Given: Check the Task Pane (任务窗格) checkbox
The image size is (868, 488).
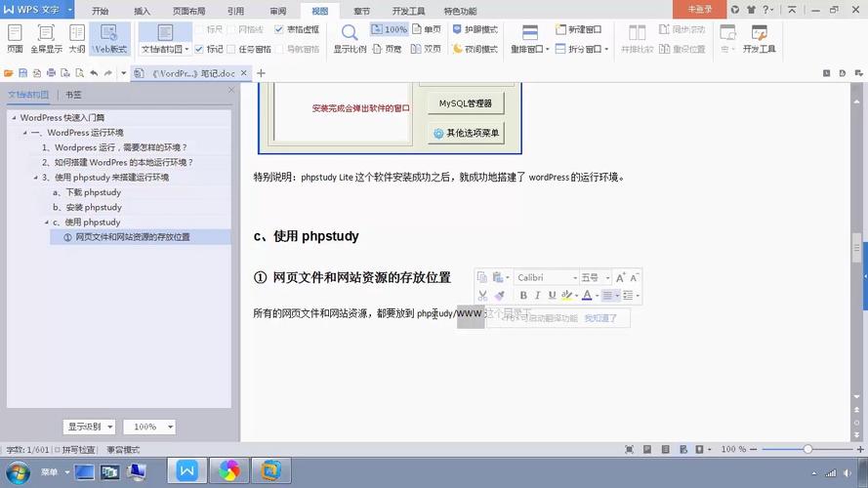Looking at the screenshot, I should [x=232, y=49].
